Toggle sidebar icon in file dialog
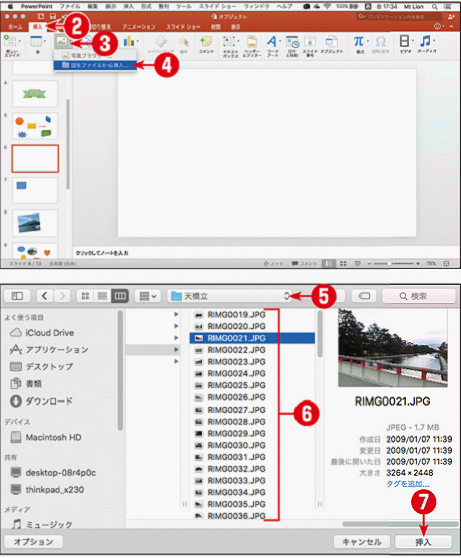The image size is (461, 558). (17, 296)
